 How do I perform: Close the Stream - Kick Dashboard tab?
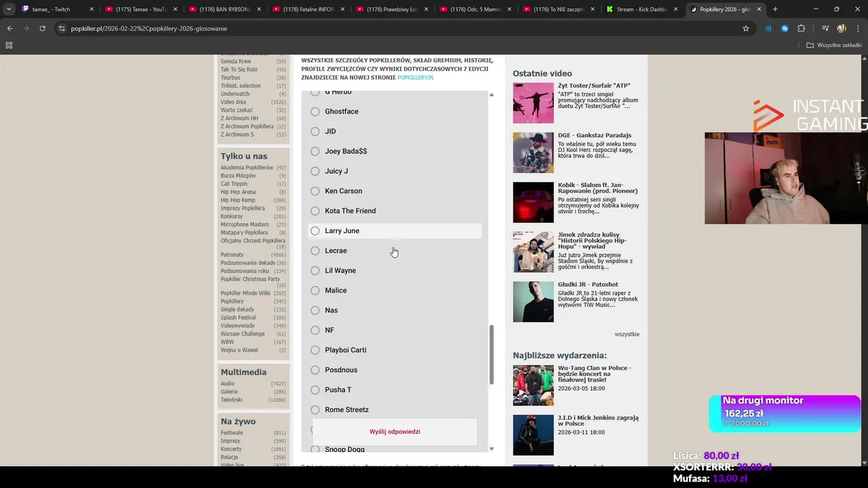(x=675, y=9)
